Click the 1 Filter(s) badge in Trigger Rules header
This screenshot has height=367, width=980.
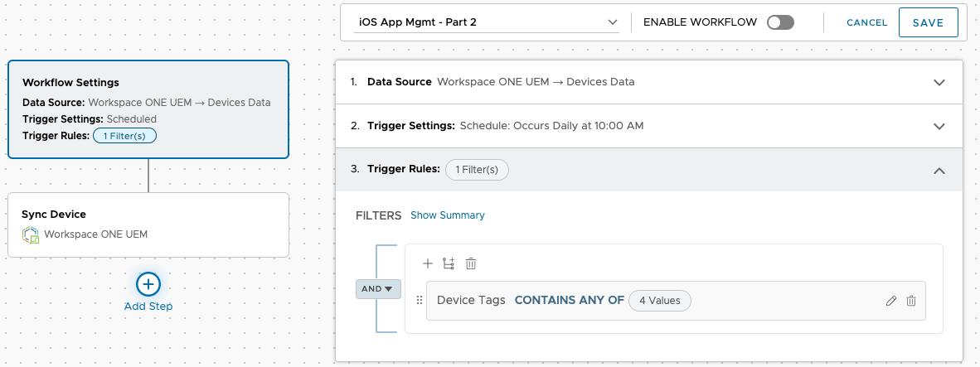point(477,169)
